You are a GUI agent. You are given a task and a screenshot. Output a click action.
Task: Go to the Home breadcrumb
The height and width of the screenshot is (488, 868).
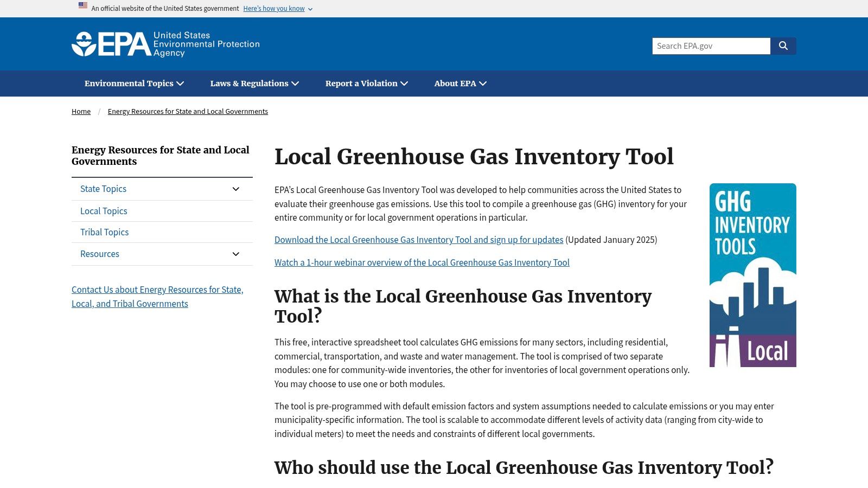tap(81, 112)
